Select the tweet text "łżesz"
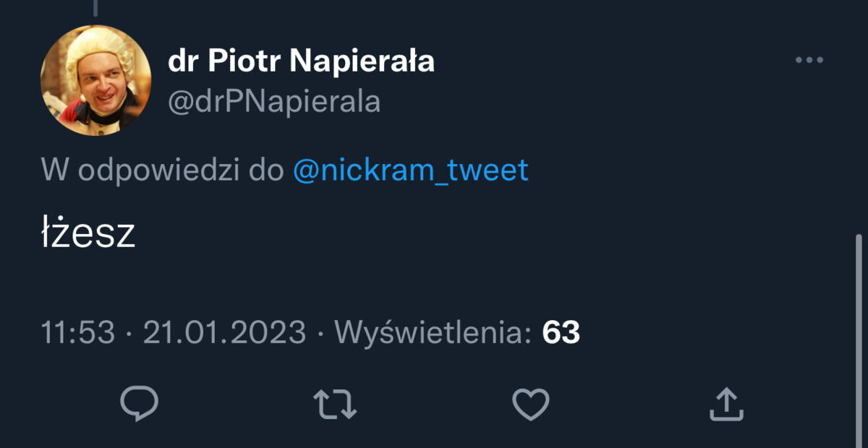This screenshot has width=868, height=448. [x=88, y=234]
